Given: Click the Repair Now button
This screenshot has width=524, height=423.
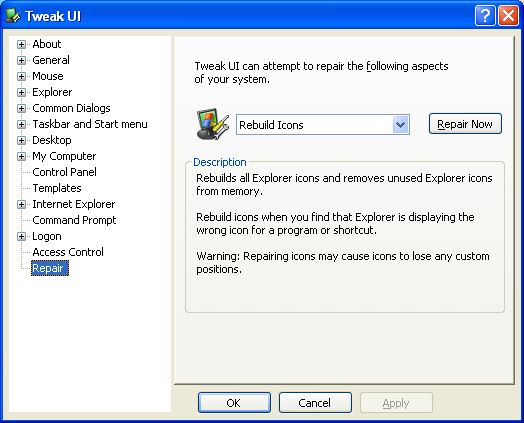Looking at the screenshot, I should [465, 124].
